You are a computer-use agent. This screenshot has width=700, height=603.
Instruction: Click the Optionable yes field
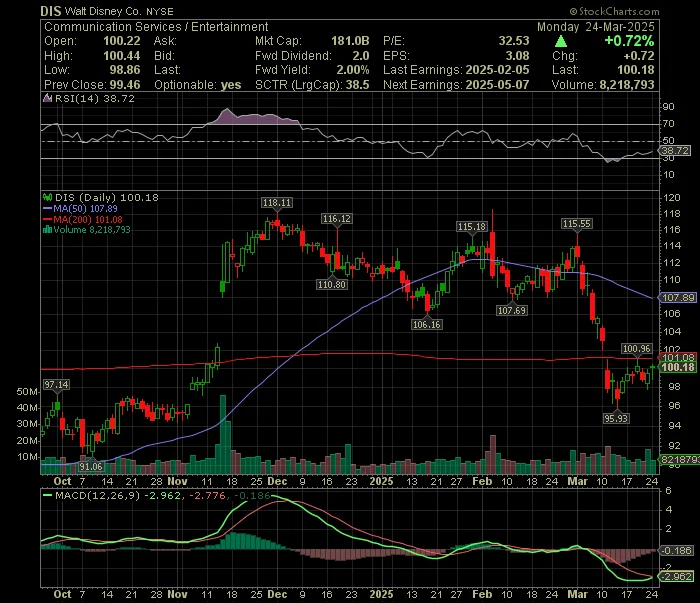coord(198,85)
